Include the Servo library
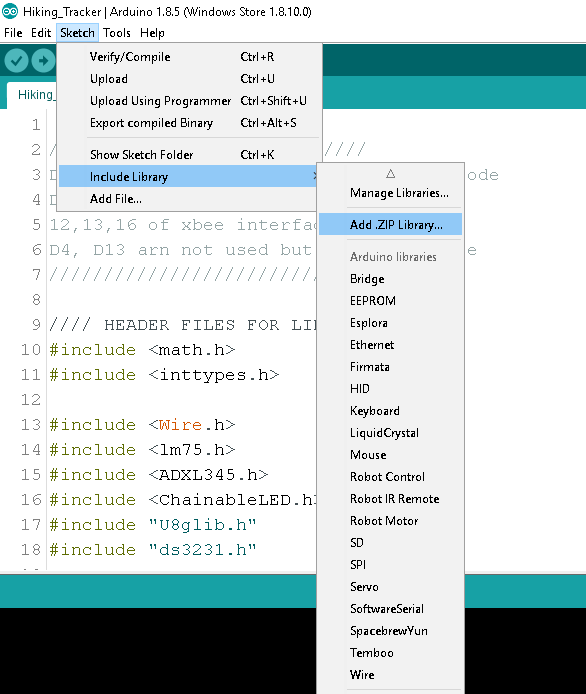This screenshot has height=694, width=586. point(390,587)
